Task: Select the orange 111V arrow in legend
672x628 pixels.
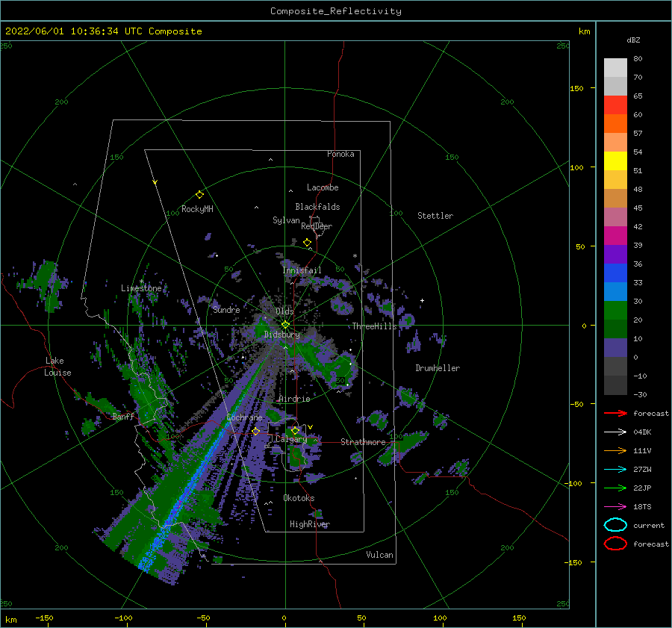Action: [x=615, y=450]
